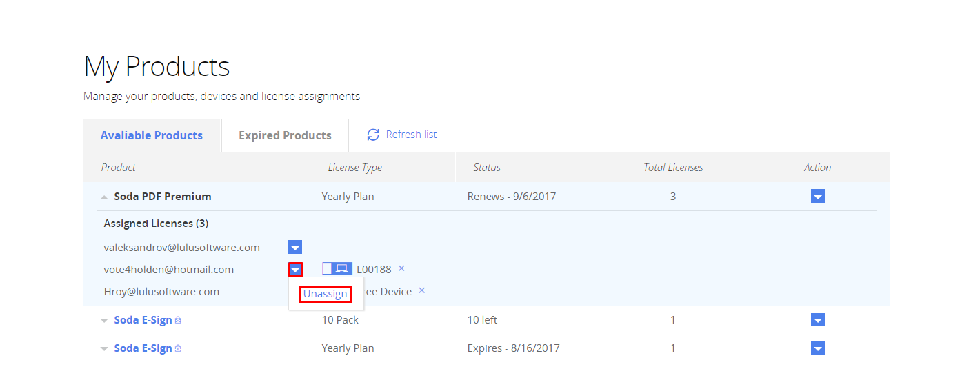
Task: Switch to the Avaliable Products tab
Action: (x=152, y=135)
